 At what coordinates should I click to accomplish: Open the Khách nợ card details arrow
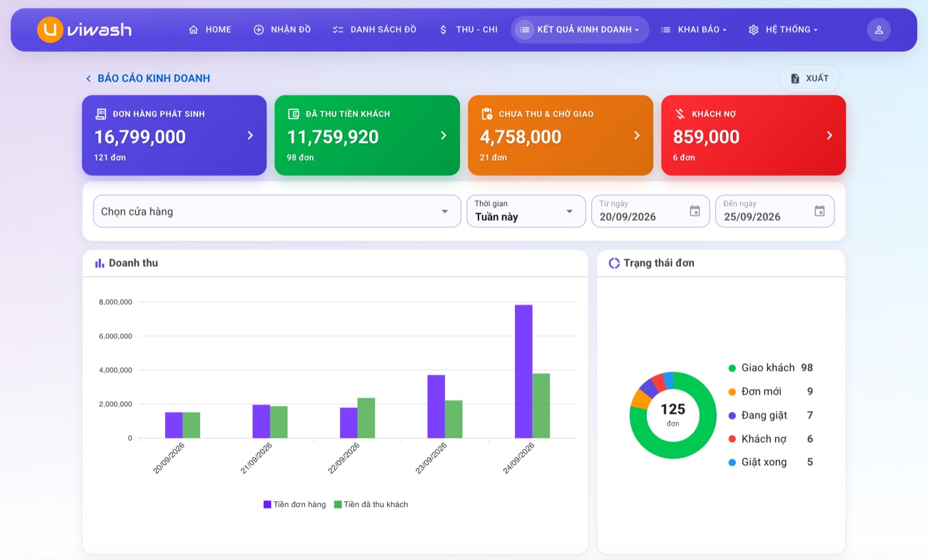pos(829,135)
